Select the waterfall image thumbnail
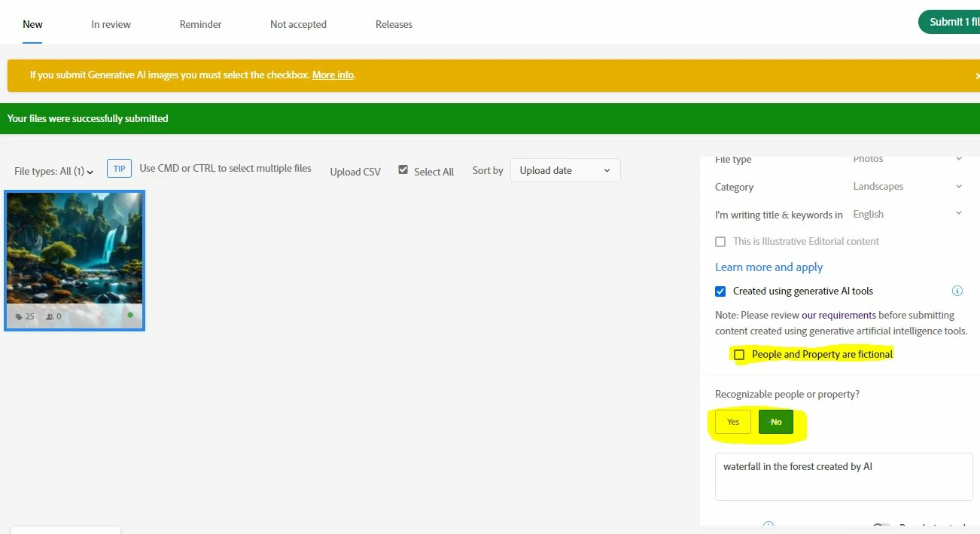This screenshot has height=534, width=980. coord(75,260)
